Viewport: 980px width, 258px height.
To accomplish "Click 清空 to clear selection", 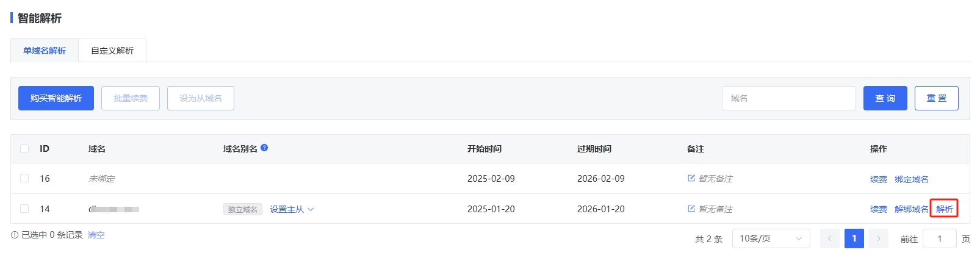I will point(96,235).
